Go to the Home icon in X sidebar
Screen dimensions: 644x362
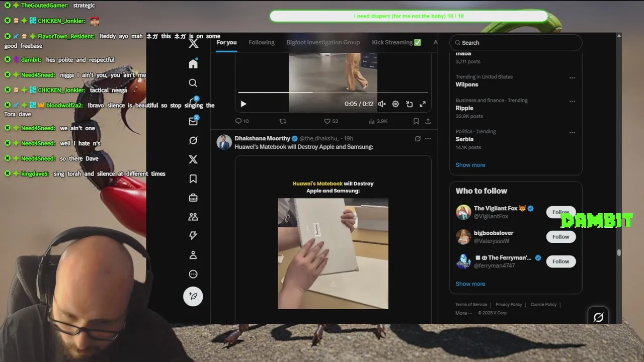[x=193, y=64]
